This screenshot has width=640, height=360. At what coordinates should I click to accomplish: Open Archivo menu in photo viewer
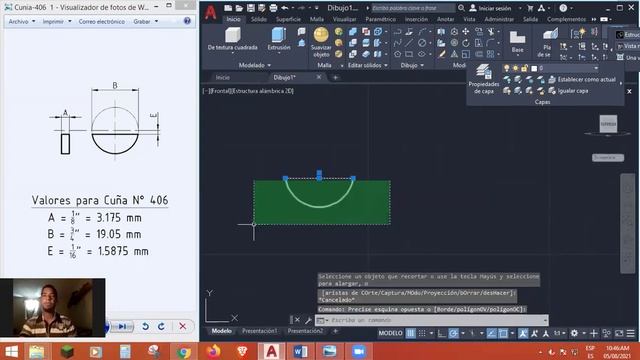22,21
